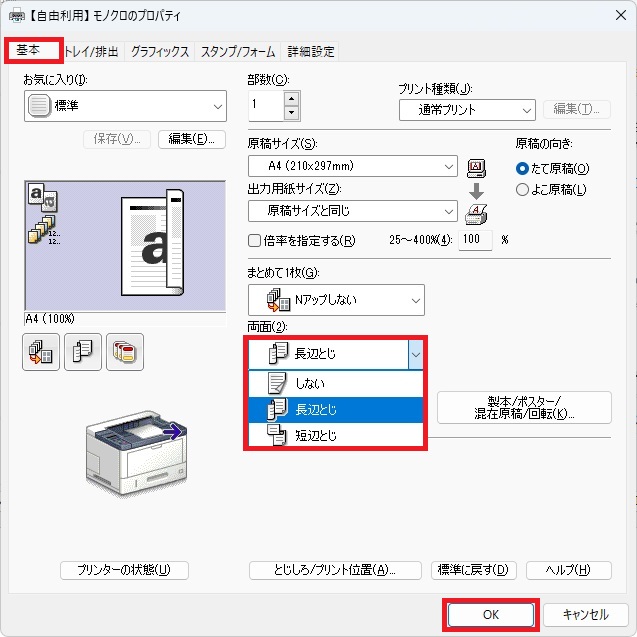
Task: Click the stamp/form icon button below preview
Action: coord(125,352)
